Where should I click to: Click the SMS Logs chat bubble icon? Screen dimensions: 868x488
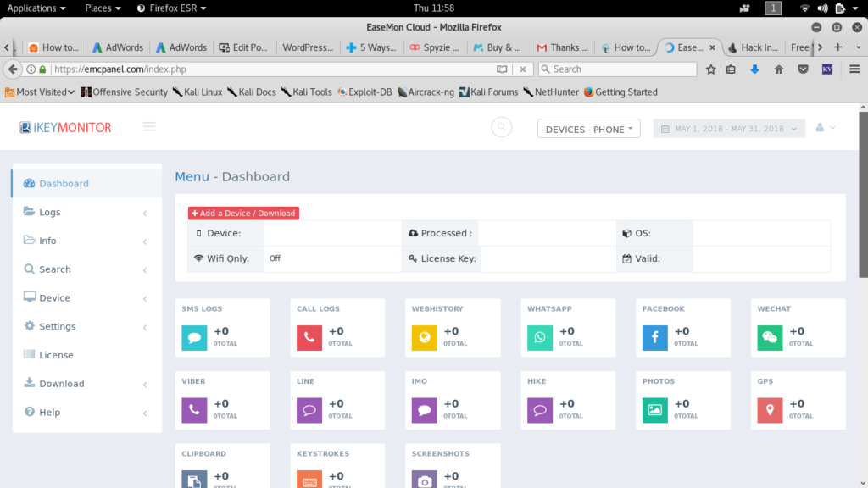[194, 337]
